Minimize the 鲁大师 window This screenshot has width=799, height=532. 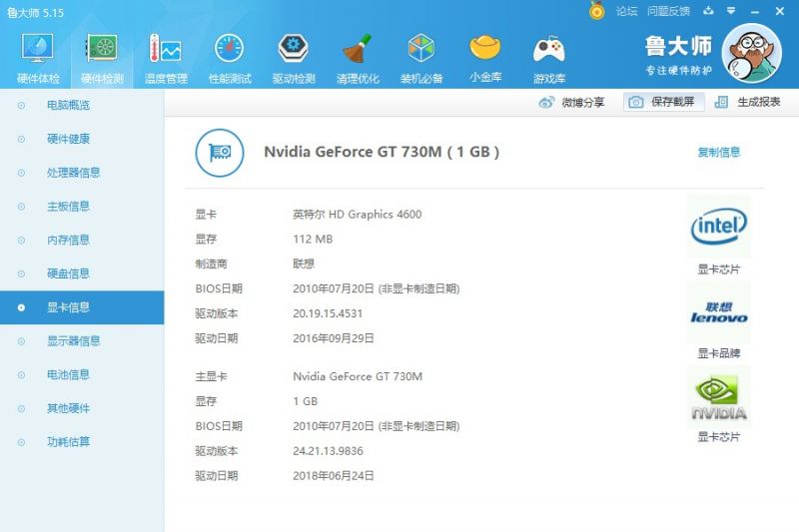tap(755, 11)
